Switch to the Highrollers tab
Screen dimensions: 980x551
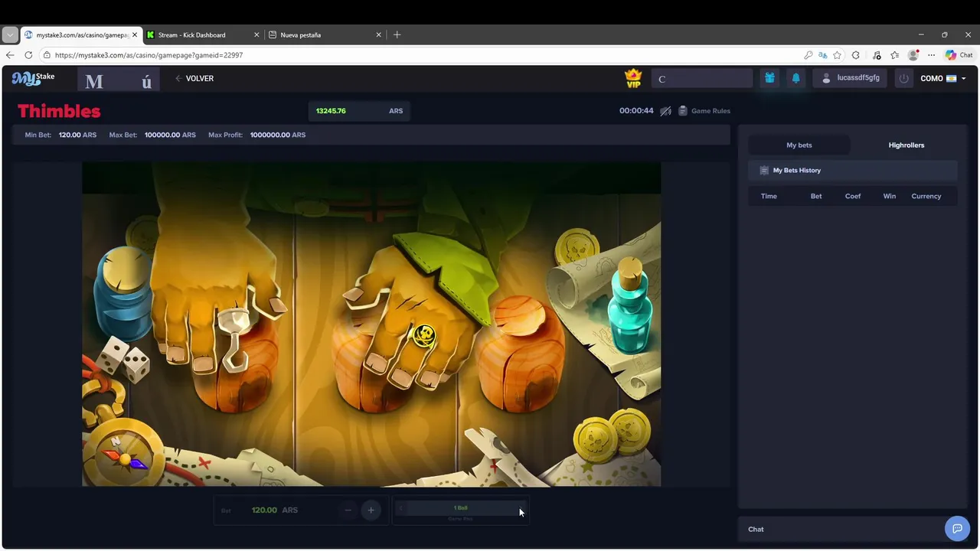[x=906, y=145]
